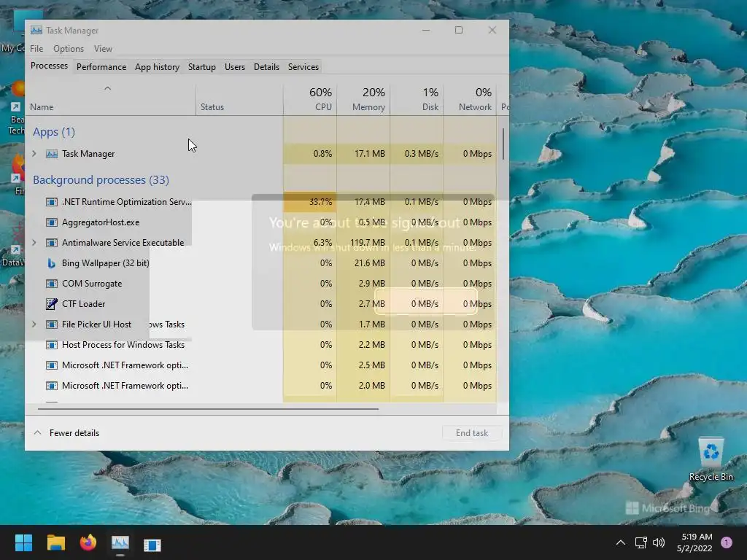Click the sort arrow above Name column
This screenshot has width=747, height=560.
(x=108, y=88)
